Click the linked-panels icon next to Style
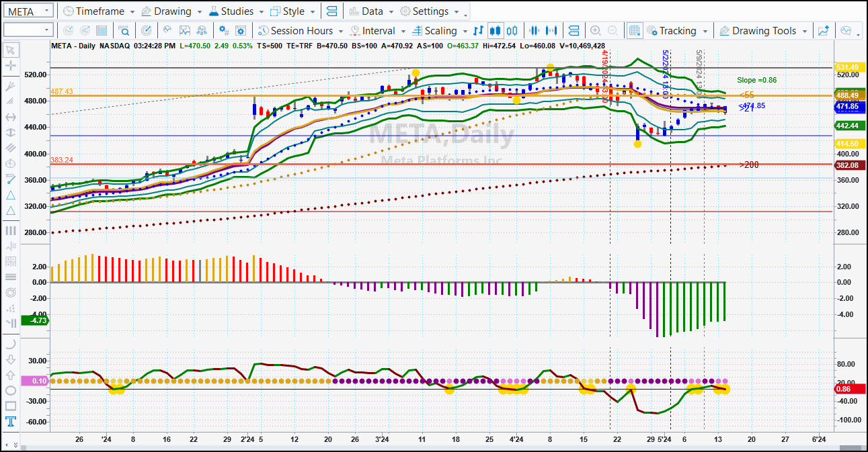 330,11
